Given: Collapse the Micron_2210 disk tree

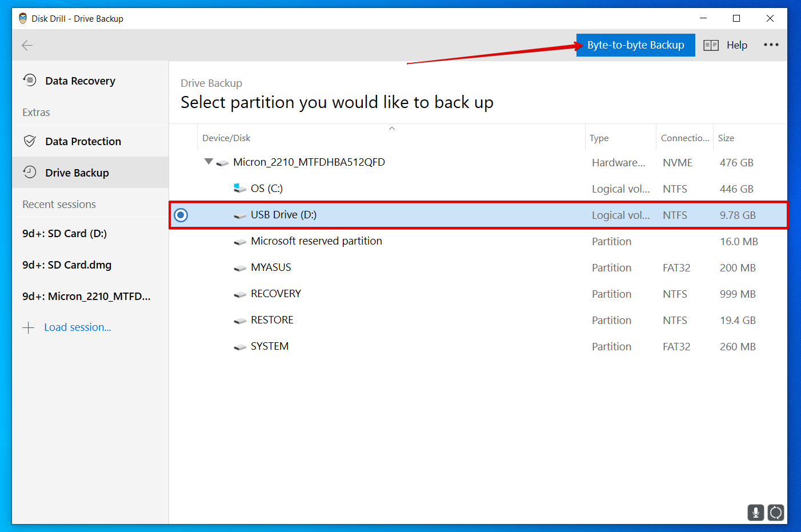Looking at the screenshot, I should [x=209, y=162].
